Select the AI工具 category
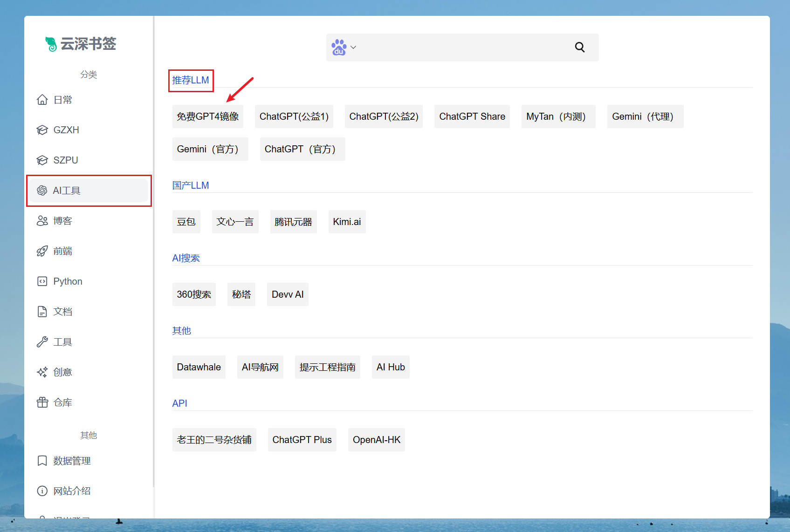Viewport: 790px width, 532px height. coord(88,191)
